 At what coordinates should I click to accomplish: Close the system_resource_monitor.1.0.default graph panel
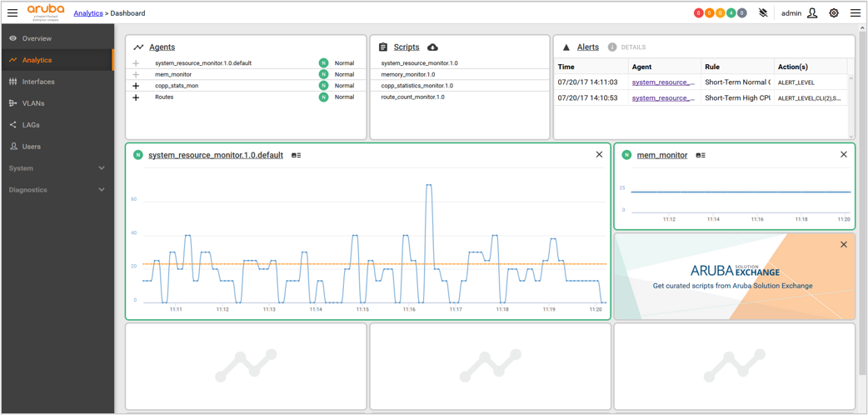coord(599,155)
